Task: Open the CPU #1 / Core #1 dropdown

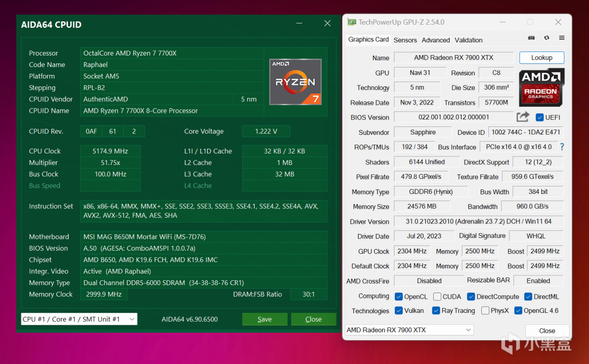Action: (79, 319)
